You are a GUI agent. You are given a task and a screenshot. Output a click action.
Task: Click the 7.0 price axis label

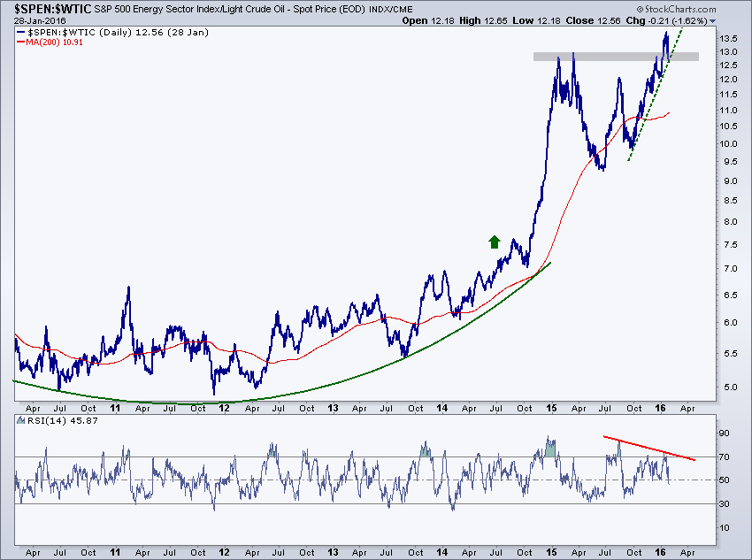coord(731,268)
